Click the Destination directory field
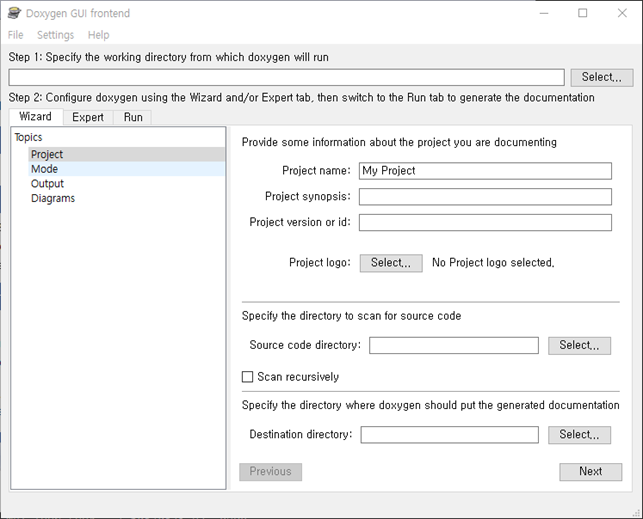The image size is (643, 519). [449, 435]
